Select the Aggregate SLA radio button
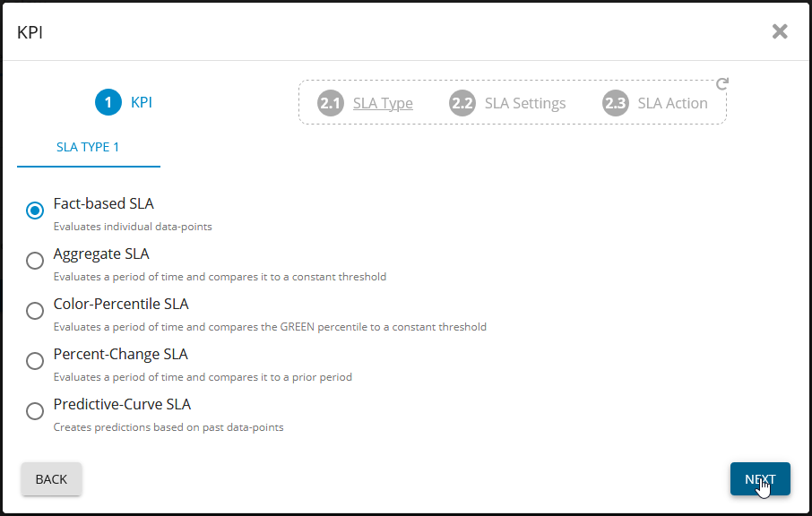 [x=35, y=261]
